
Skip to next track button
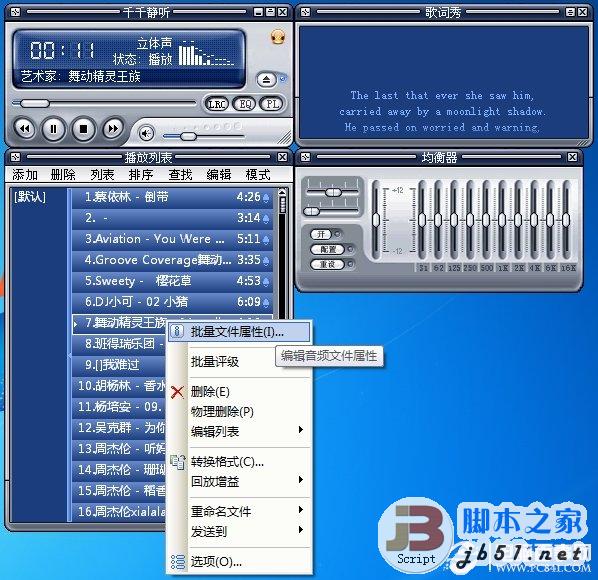click(x=113, y=129)
